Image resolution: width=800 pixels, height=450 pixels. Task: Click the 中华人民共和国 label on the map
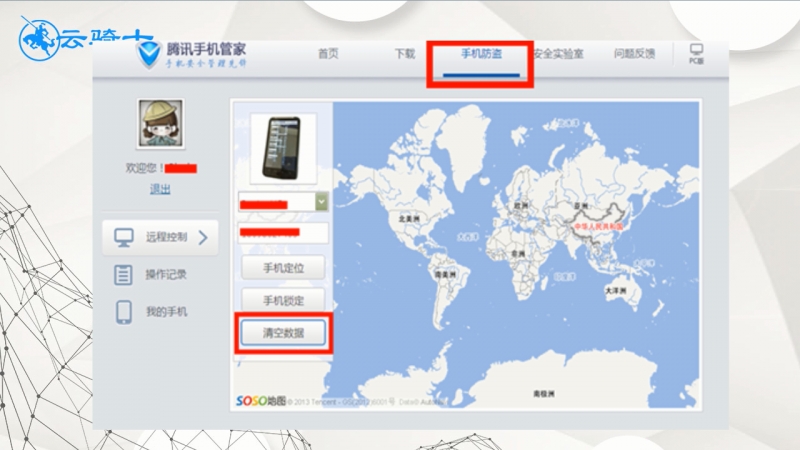(598, 226)
